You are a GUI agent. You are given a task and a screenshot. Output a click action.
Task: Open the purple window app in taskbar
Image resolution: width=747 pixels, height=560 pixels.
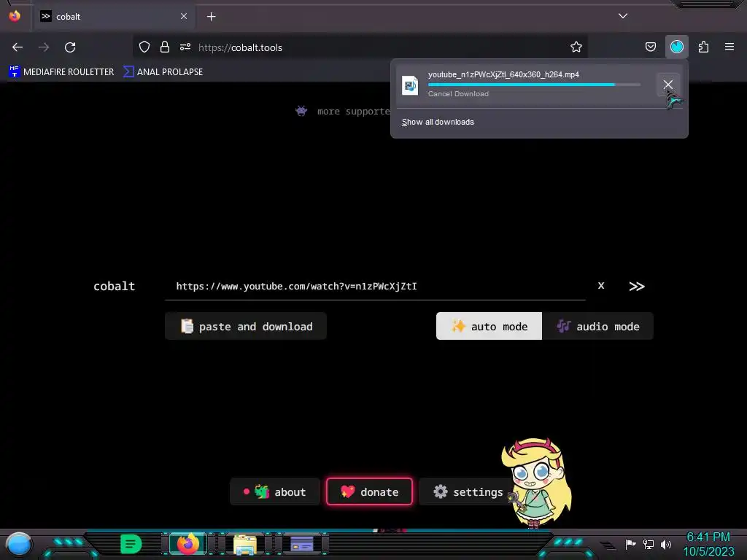302,544
